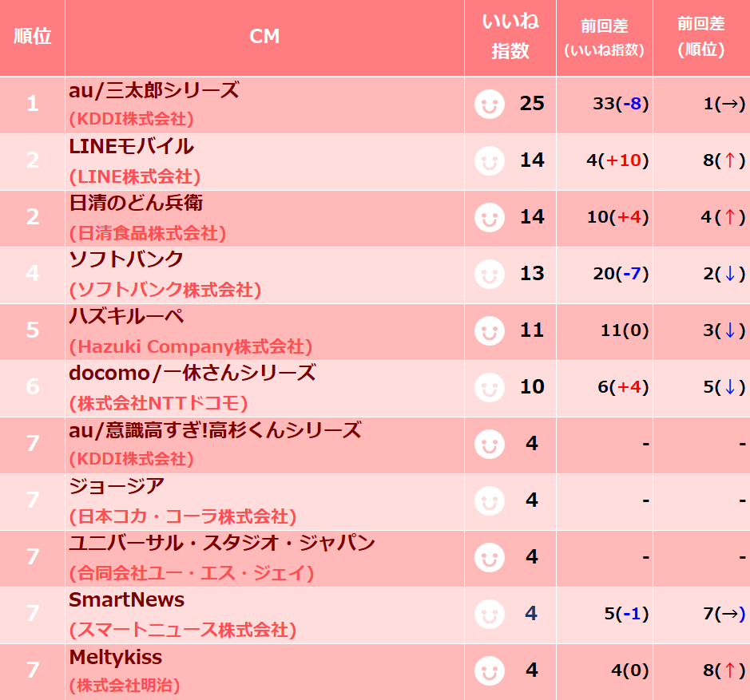Viewport: 750px width, 700px height.
Task: Select the いいね指数 column header
Action: 510,37
